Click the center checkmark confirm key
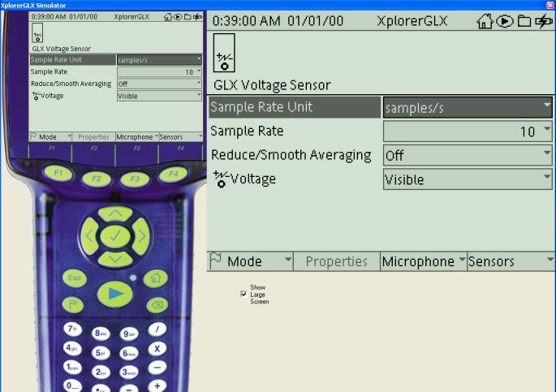The width and height of the screenshot is (556, 392). [x=115, y=236]
